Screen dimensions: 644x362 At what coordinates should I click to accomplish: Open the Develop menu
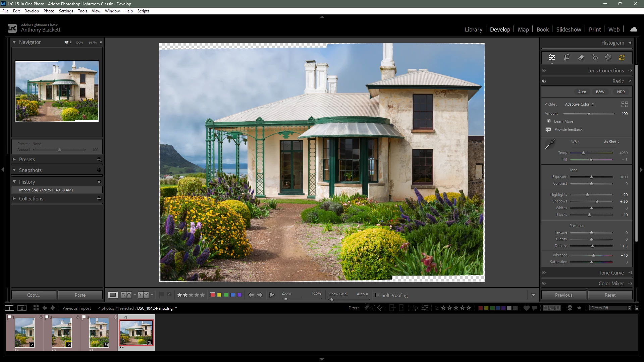point(32,11)
